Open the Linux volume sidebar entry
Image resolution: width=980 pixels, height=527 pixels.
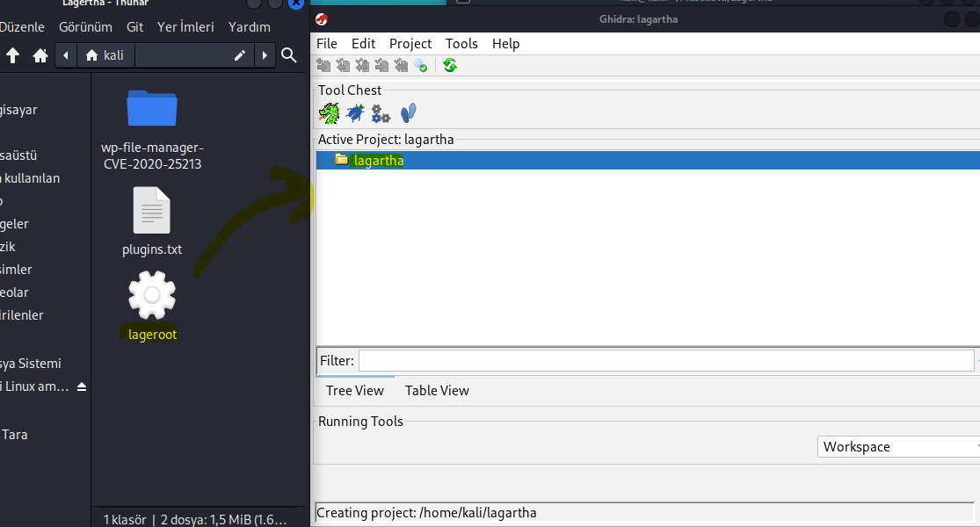[x=36, y=387]
